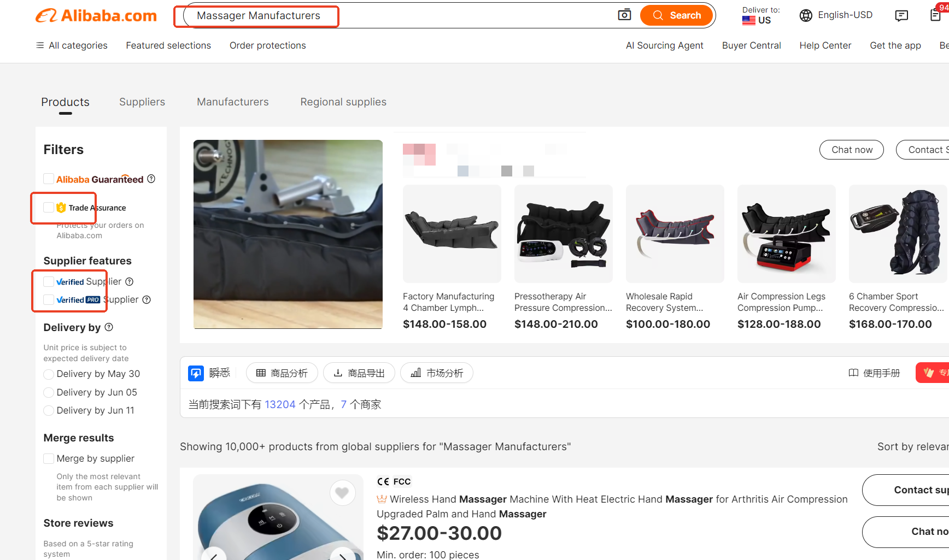Screen dimensions: 949x560
Task: Click the Chat now button
Action: tap(851, 150)
